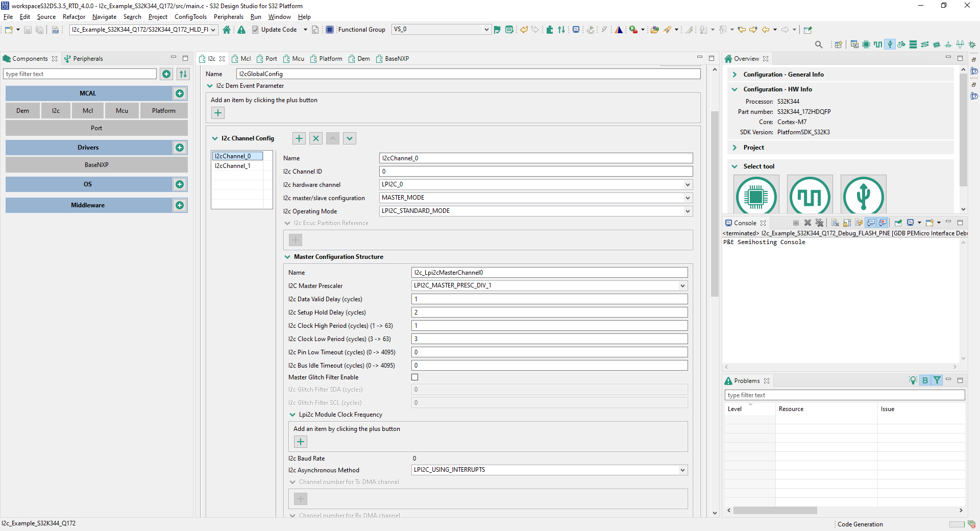Click the filter icon in the Problems view
The width and height of the screenshot is (980, 531).
pyautogui.click(x=937, y=380)
